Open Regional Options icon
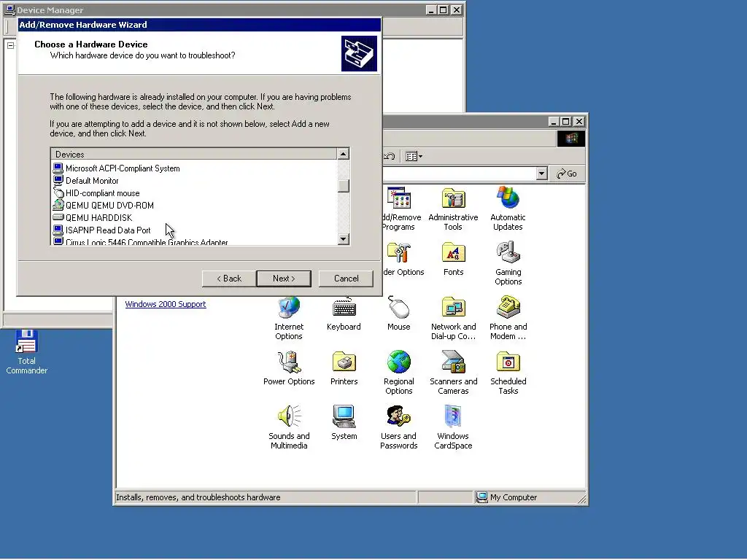The height and width of the screenshot is (560, 747). pyautogui.click(x=399, y=373)
